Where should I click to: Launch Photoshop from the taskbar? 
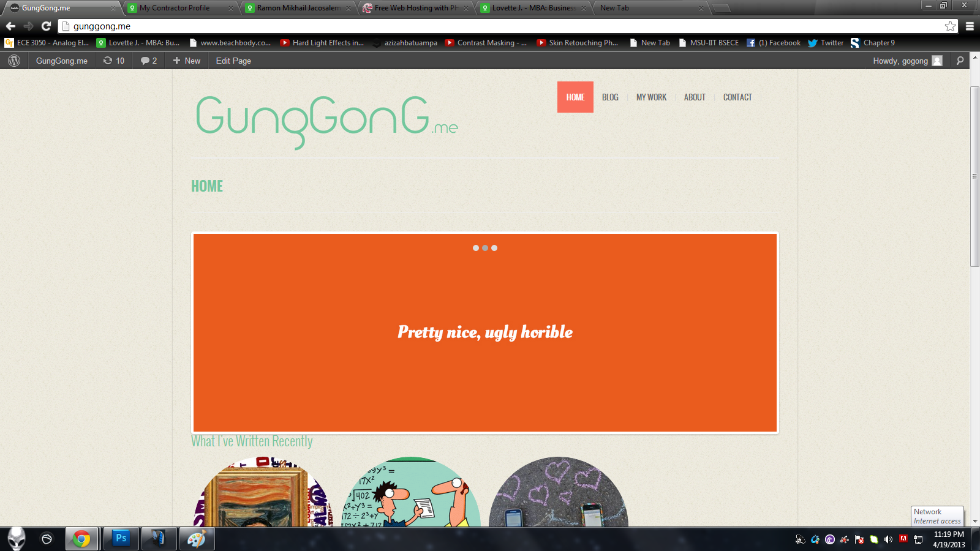pyautogui.click(x=121, y=539)
